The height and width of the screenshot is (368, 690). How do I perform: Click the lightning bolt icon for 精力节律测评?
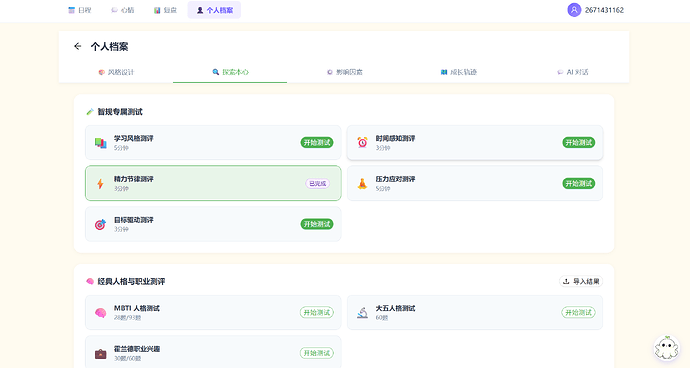(100, 184)
